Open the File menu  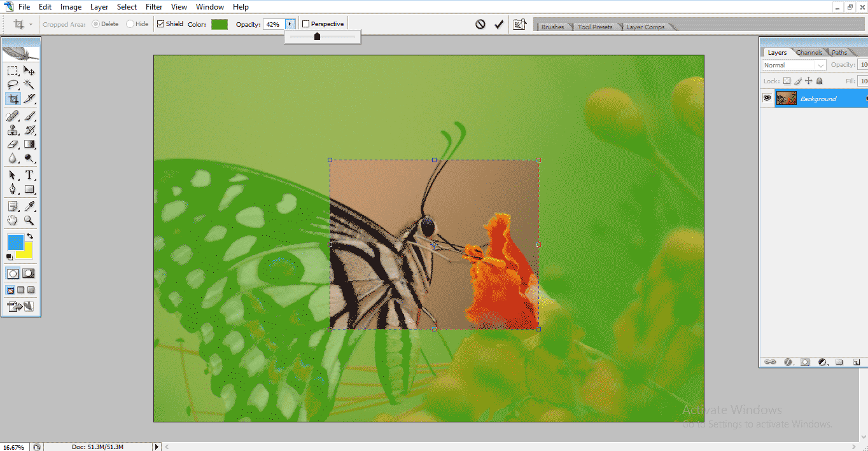(x=24, y=7)
